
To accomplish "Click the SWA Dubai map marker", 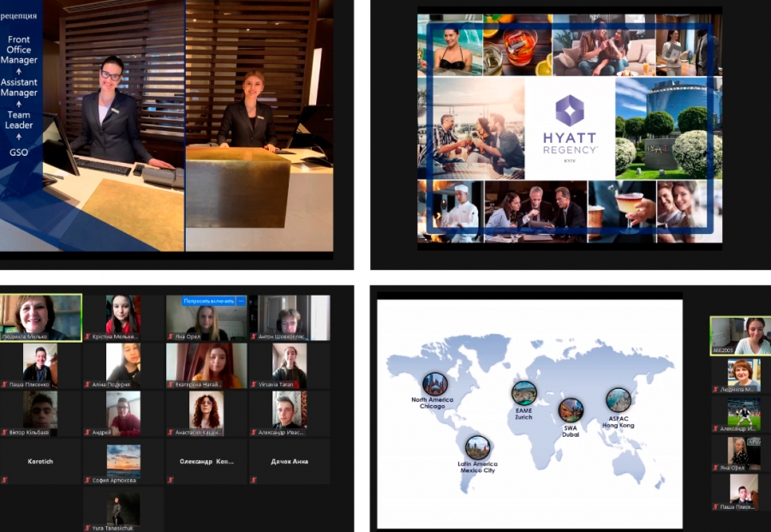I will click(571, 410).
